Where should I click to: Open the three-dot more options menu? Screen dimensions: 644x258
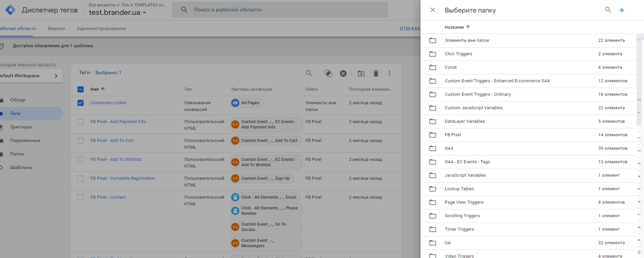(x=390, y=74)
